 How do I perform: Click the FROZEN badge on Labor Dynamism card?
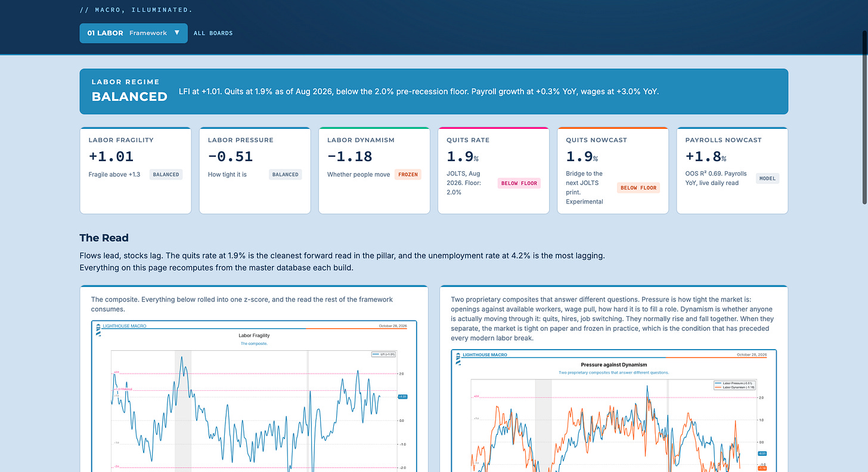coord(408,174)
